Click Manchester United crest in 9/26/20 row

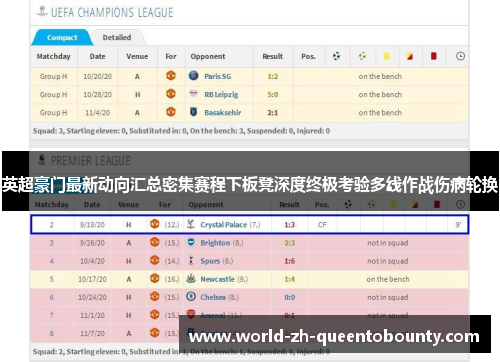click(154, 242)
